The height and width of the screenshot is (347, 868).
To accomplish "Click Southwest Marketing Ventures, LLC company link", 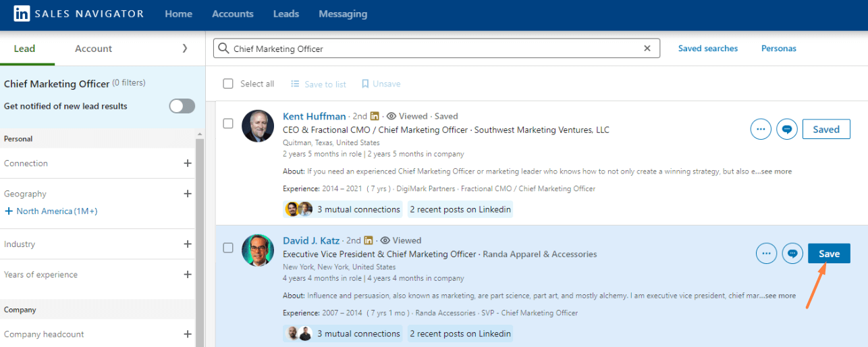I will click(x=542, y=130).
